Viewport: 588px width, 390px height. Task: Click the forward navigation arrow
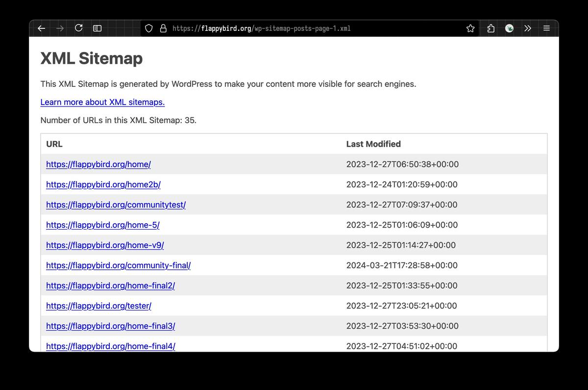click(60, 28)
